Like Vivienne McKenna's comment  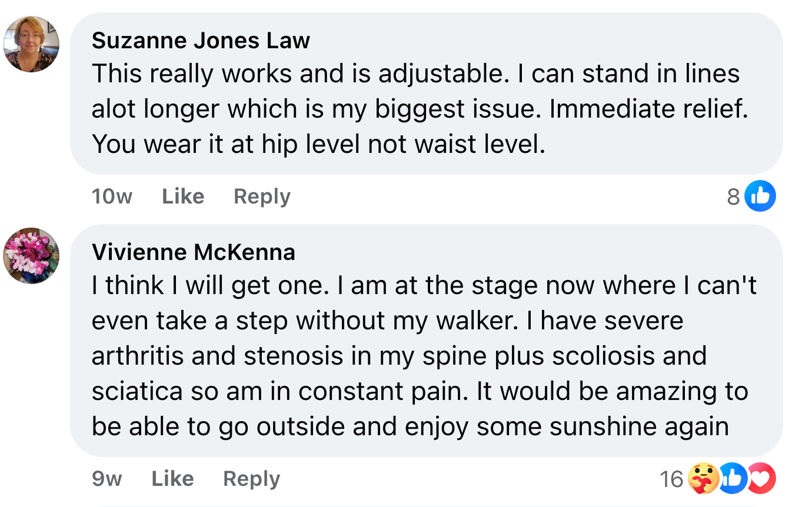(x=172, y=478)
